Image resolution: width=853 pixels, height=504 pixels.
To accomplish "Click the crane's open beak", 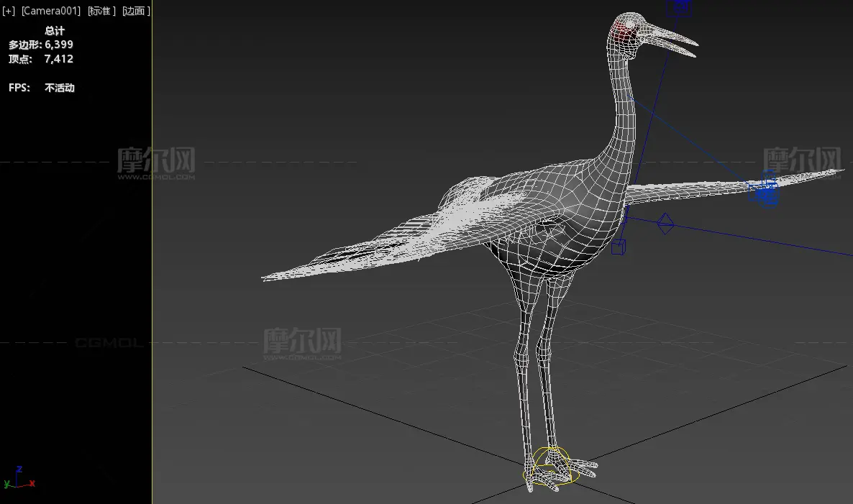I will [x=672, y=40].
